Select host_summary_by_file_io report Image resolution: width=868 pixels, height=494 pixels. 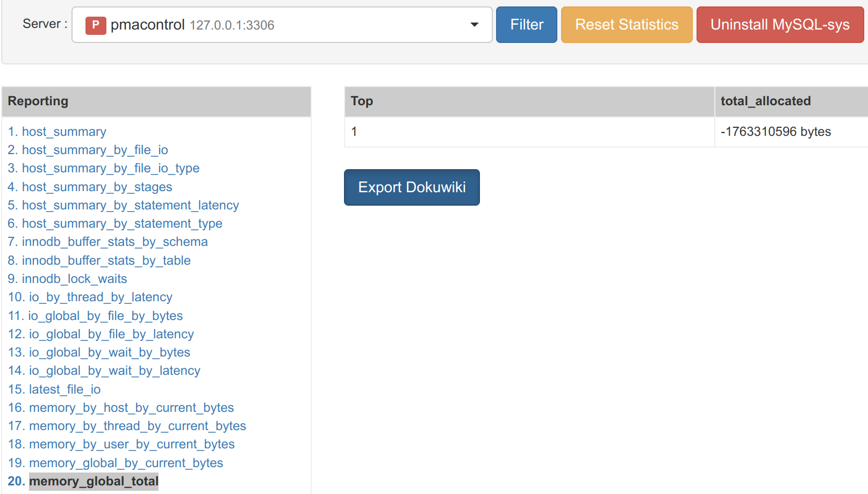[95, 150]
